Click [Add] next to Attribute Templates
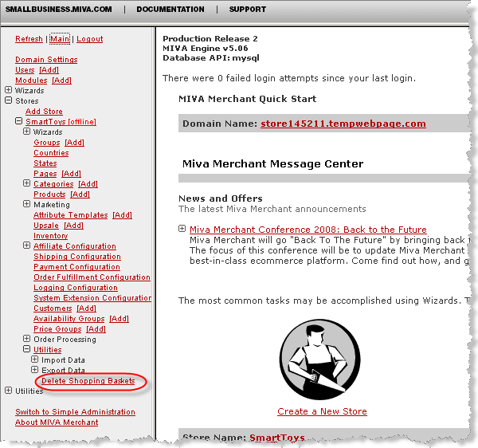 pyautogui.click(x=122, y=215)
